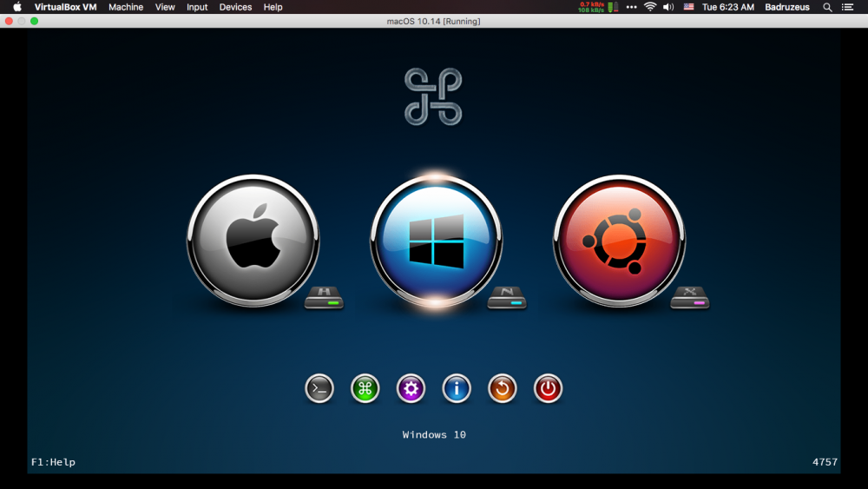
Task: Open the Wi-Fi status menu
Action: (x=650, y=7)
